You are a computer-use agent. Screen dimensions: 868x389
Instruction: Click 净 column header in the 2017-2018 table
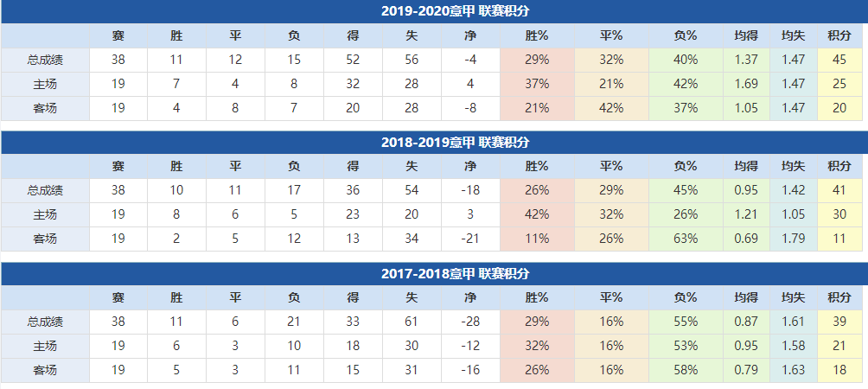coord(470,298)
